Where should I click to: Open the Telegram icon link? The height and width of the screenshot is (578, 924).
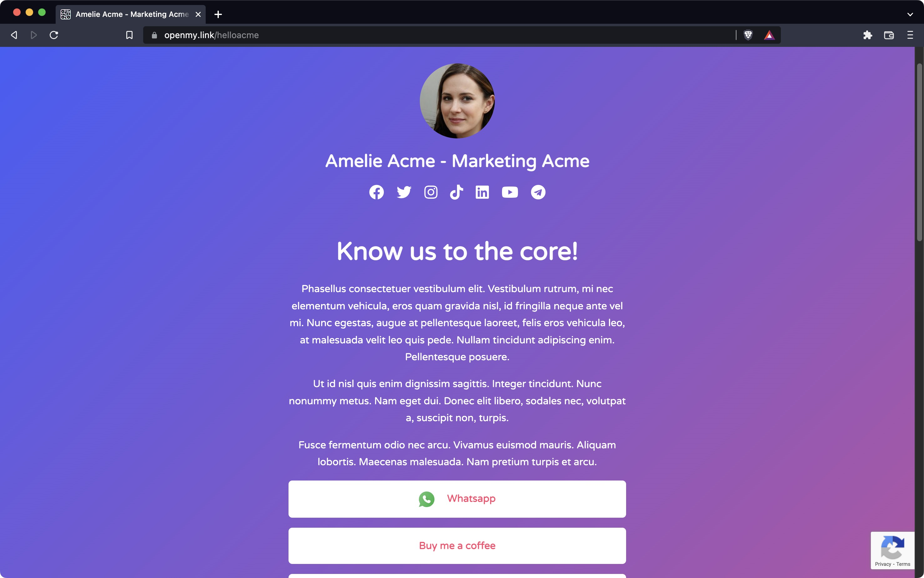coord(538,192)
